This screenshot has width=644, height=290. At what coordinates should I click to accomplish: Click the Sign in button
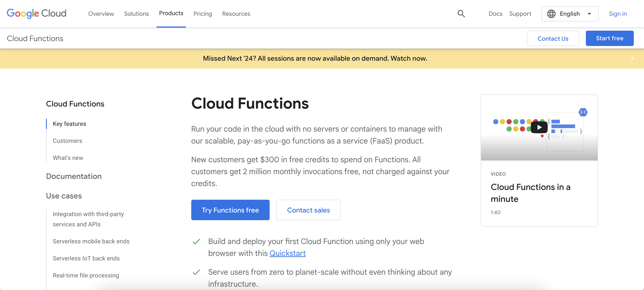(x=617, y=14)
